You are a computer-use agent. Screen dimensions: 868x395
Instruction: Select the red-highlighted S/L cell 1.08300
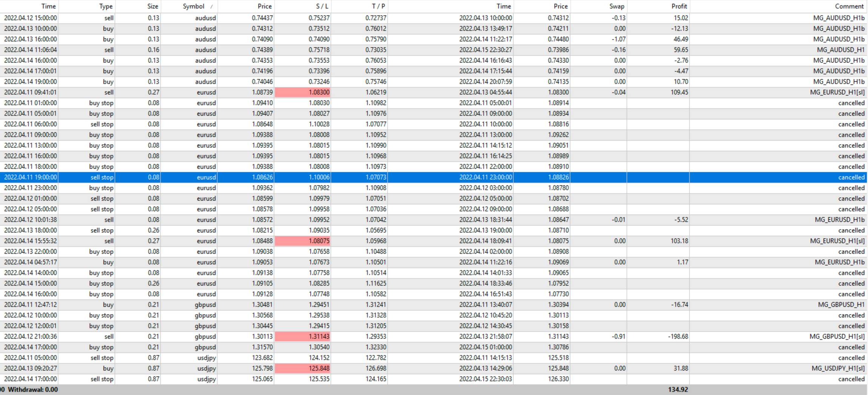[303, 92]
